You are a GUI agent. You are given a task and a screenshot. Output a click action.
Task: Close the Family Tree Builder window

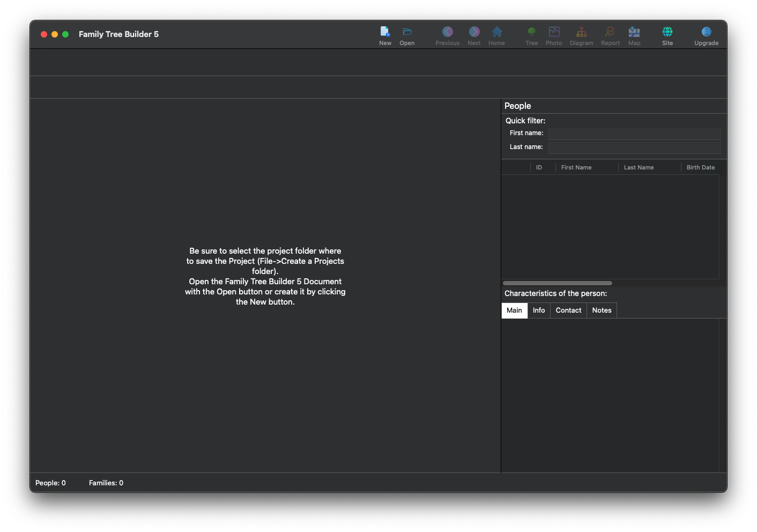click(x=44, y=34)
